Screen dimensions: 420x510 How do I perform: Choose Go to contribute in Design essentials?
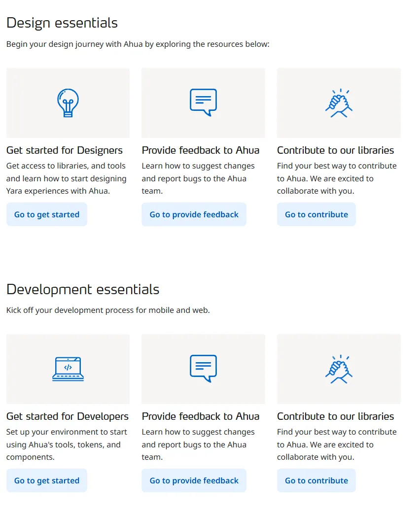[316, 214]
